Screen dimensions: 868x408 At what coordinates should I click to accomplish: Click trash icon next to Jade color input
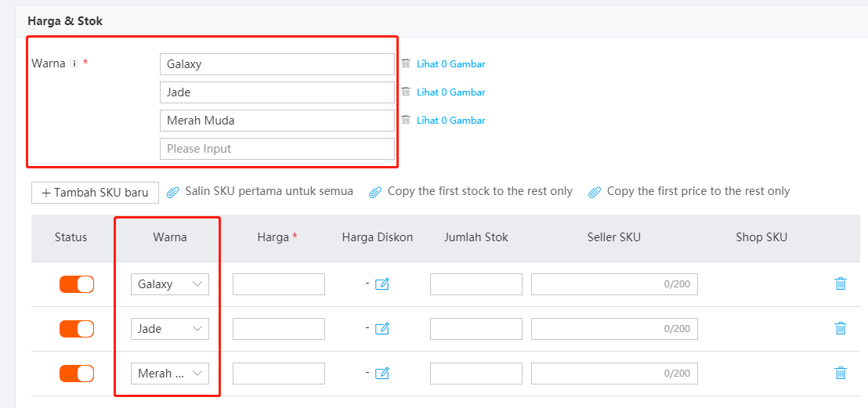point(406,92)
